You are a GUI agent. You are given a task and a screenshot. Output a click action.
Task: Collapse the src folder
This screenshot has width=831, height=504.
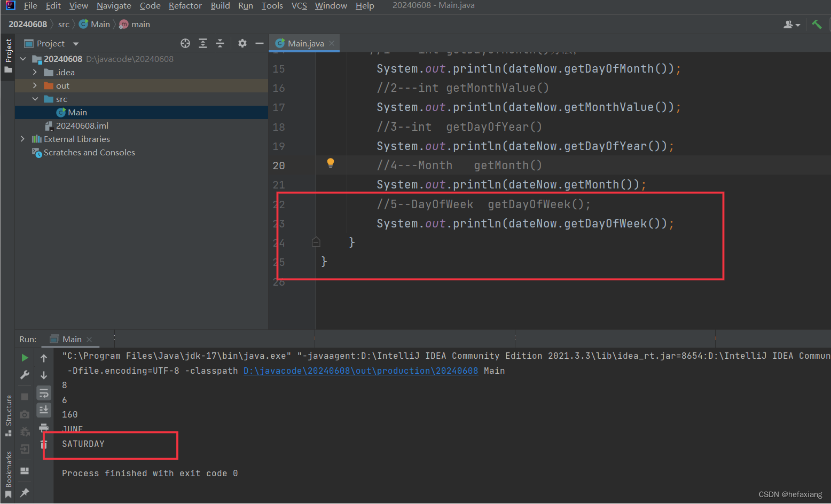click(35, 99)
